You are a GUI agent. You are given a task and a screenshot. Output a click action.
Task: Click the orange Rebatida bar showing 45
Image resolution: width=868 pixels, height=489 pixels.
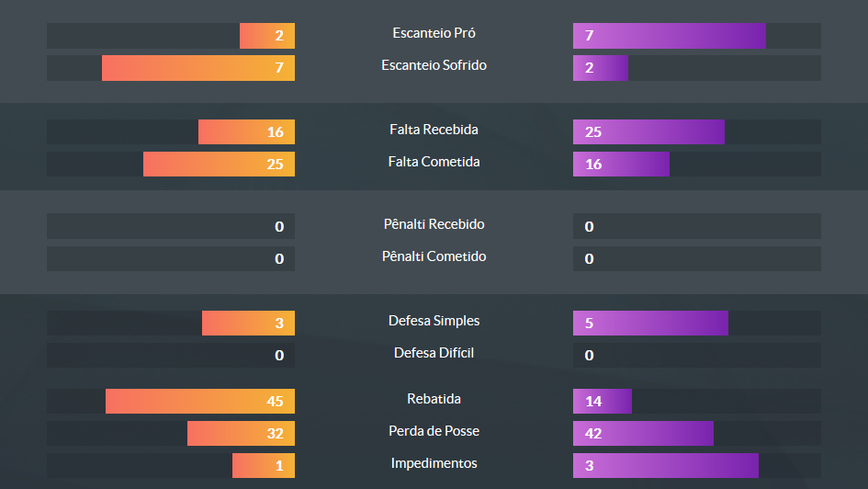pos(200,401)
